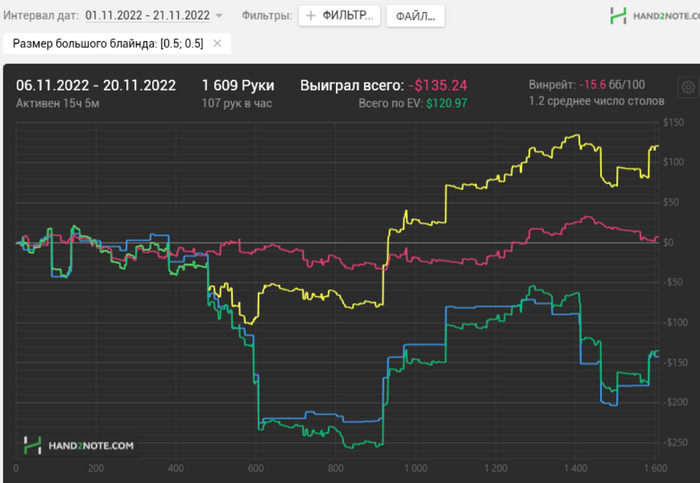700x483 pixels.
Task: Click the 1 609 Руки hands count
Action: [x=238, y=85]
